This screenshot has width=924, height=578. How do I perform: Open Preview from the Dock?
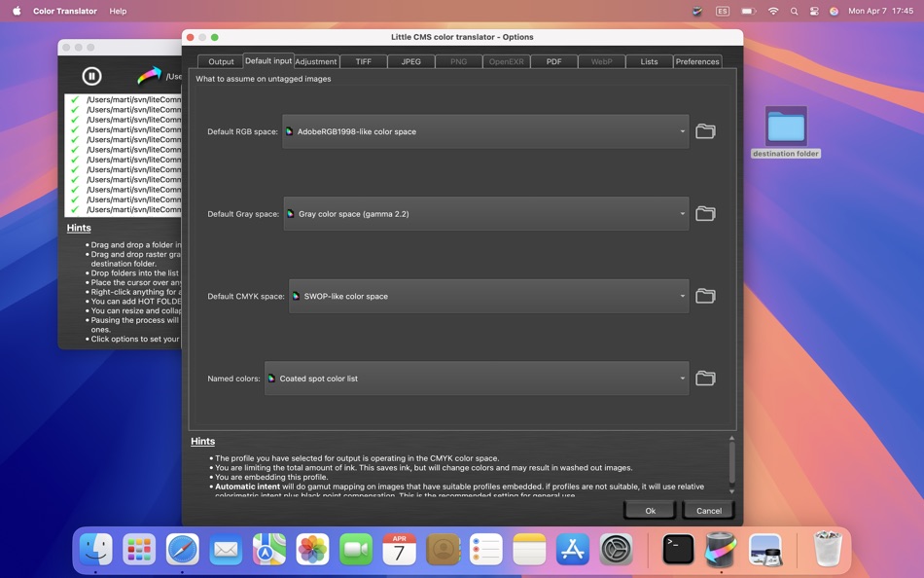764,550
